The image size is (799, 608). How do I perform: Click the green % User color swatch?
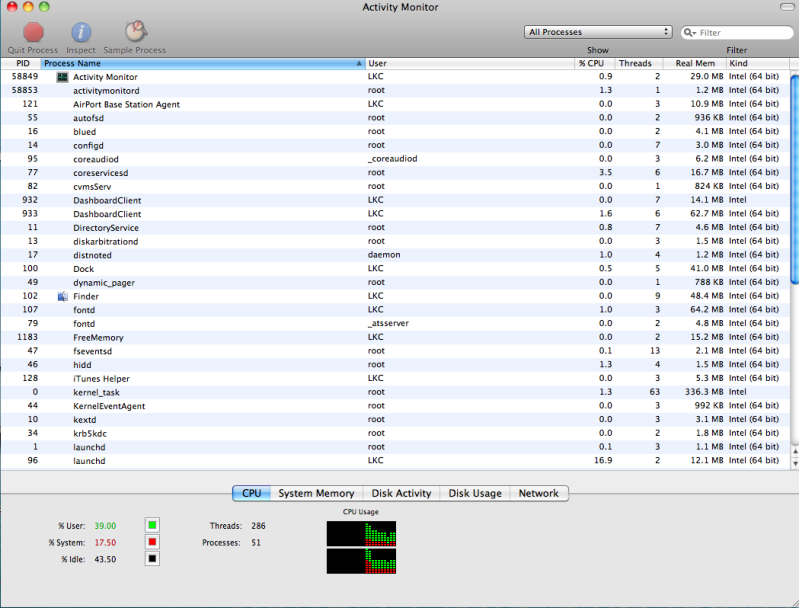click(x=152, y=525)
